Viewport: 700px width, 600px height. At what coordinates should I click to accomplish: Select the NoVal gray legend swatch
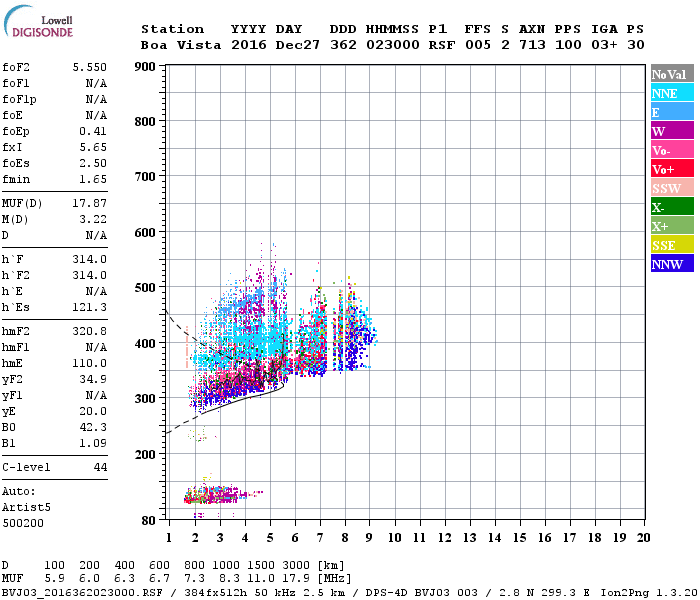click(672, 74)
